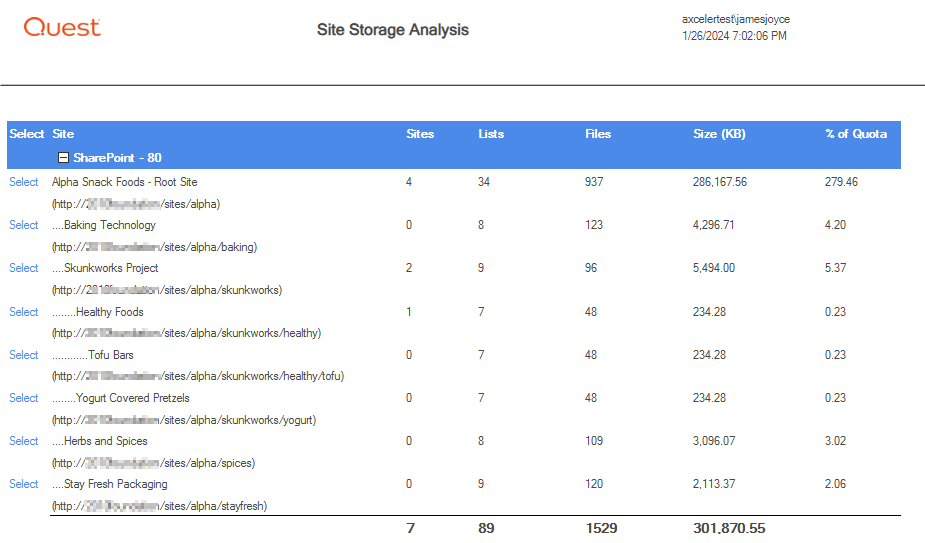
Task: Select the Baking Technology site row
Action: pyautogui.click(x=24, y=225)
